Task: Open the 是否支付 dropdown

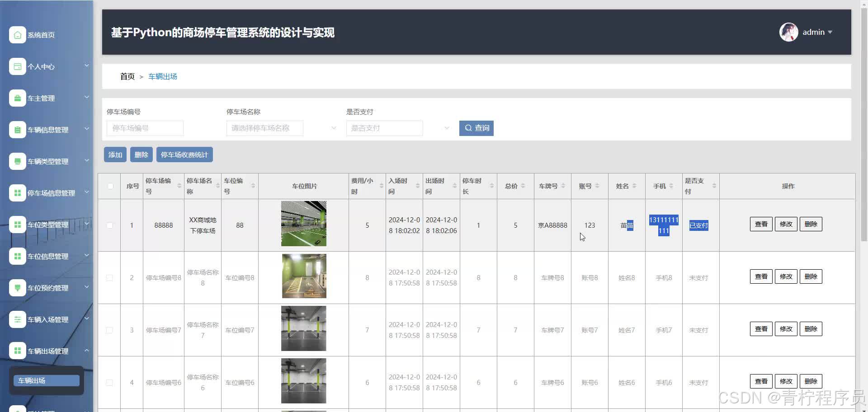Action: (398, 128)
